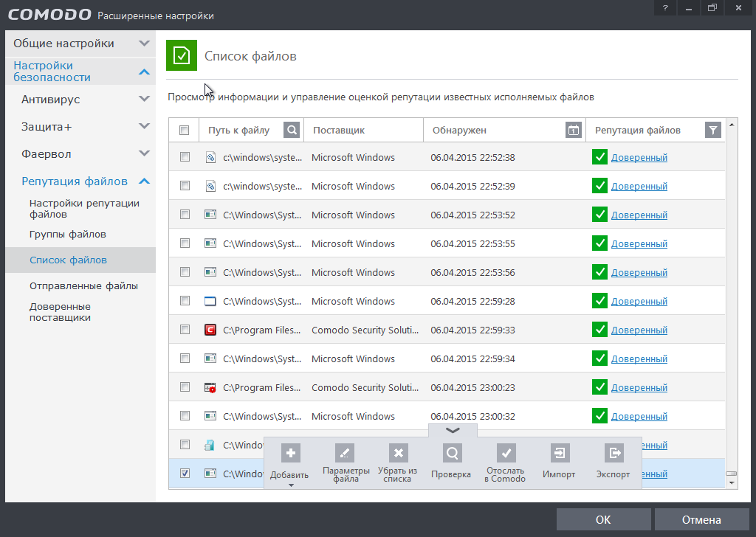Click the Отмена button

coord(701,519)
